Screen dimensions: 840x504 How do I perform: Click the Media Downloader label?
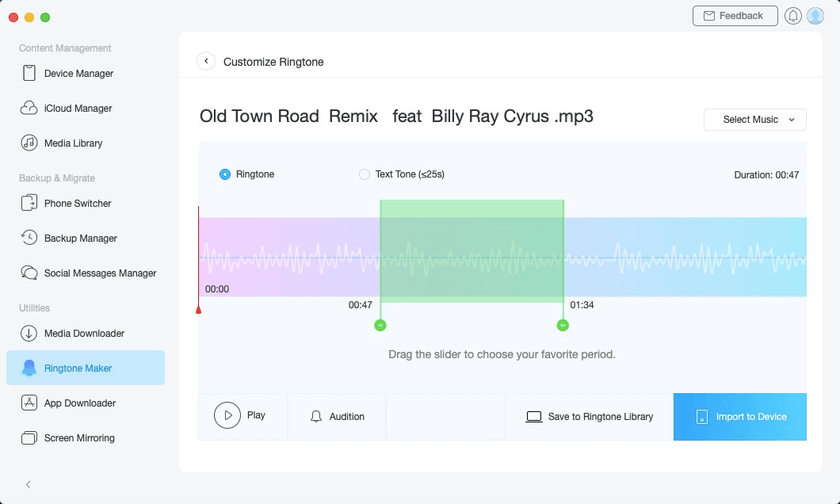84,333
